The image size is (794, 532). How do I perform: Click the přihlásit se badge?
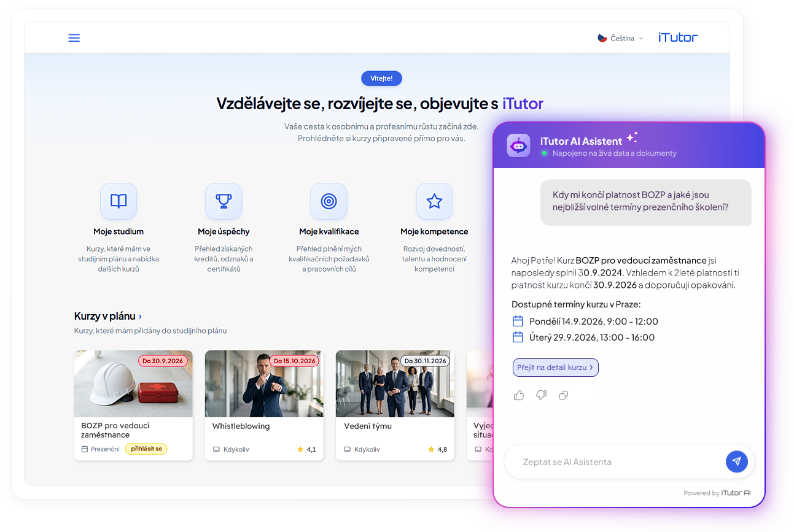(146, 449)
